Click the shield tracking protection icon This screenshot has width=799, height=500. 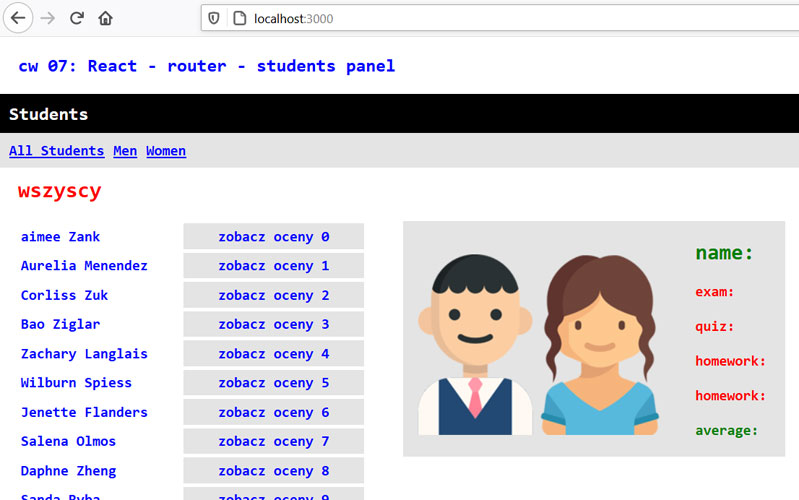213,18
